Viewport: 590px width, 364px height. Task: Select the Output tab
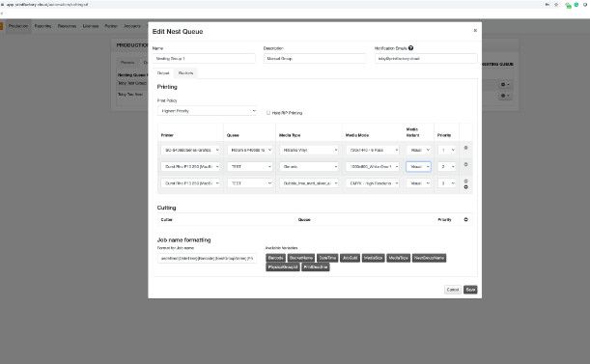click(x=163, y=73)
